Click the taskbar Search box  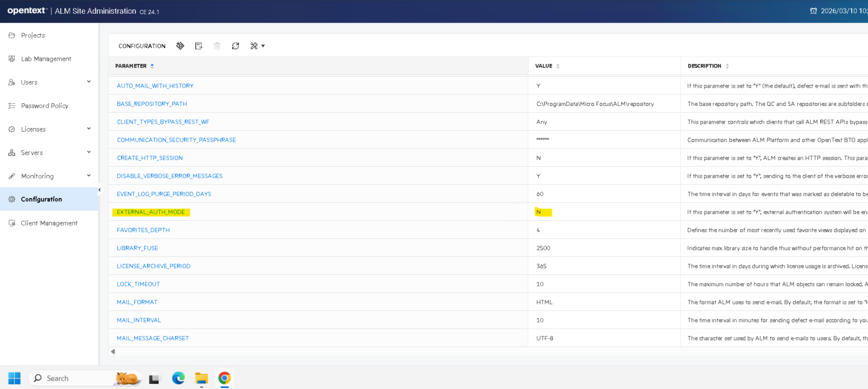[85, 378]
